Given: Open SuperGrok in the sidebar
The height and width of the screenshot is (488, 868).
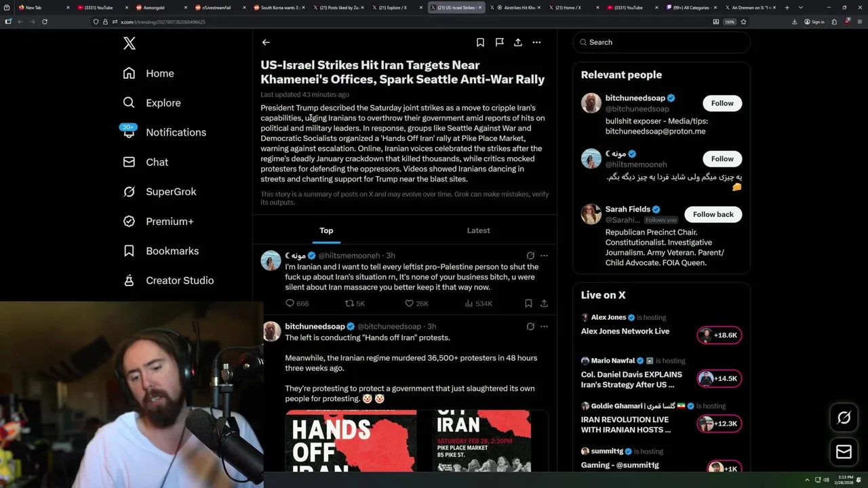Looking at the screenshot, I should (x=160, y=192).
